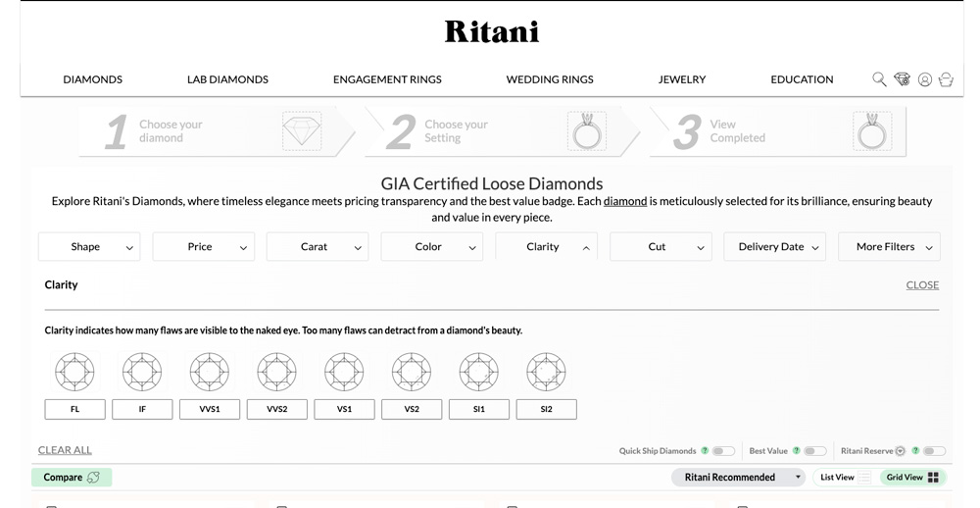
Task: Open the search magnifier icon
Action: (x=879, y=79)
